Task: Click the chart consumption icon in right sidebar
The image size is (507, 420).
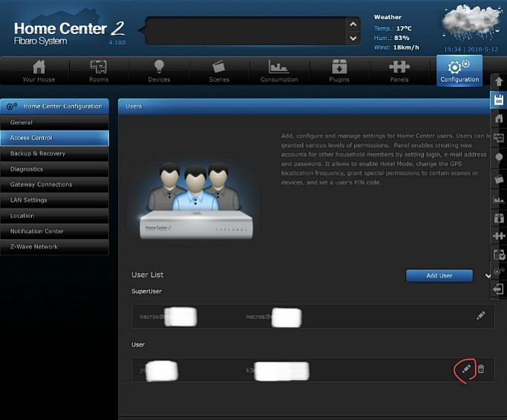Action: [499, 199]
